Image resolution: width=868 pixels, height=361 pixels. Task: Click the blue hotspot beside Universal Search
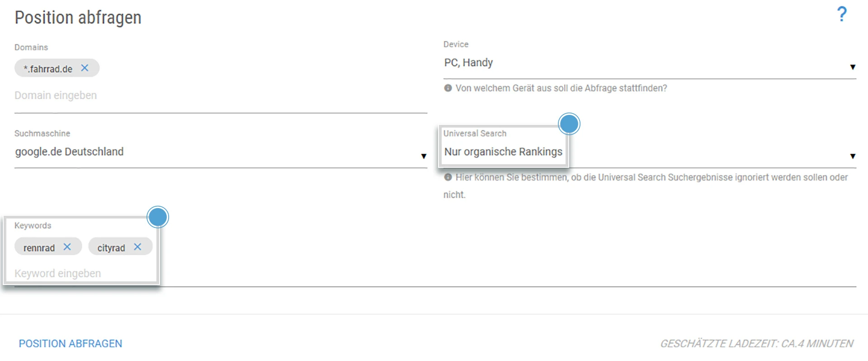point(569,124)
